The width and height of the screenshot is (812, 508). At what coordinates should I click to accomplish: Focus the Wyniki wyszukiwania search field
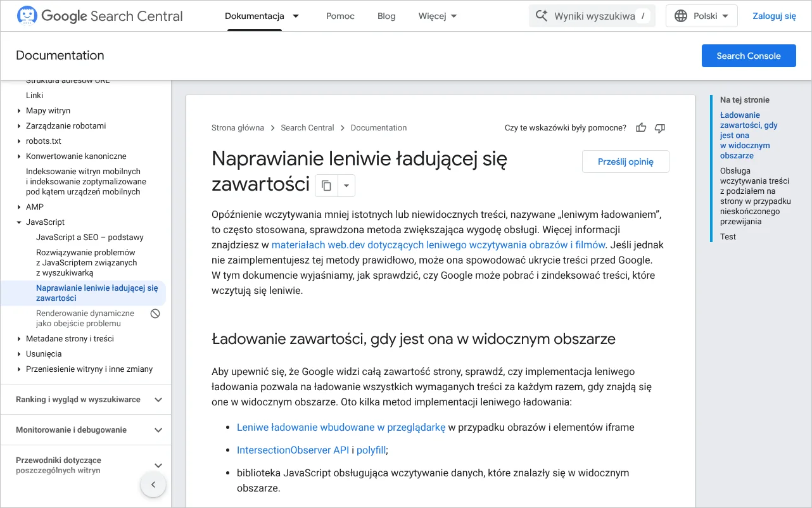(592, 16)
